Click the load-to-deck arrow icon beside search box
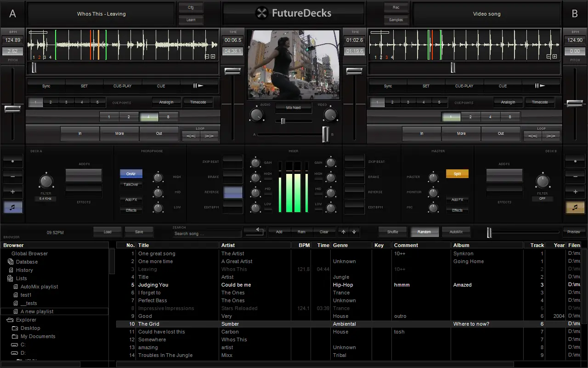The height and width of the screenshot is (368, 588). (x=255, y=231)
